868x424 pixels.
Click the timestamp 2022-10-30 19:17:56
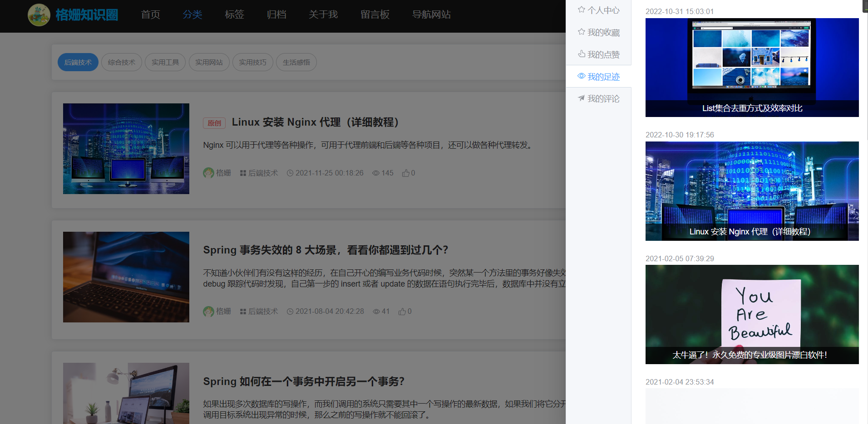click(x=680, y=135)
